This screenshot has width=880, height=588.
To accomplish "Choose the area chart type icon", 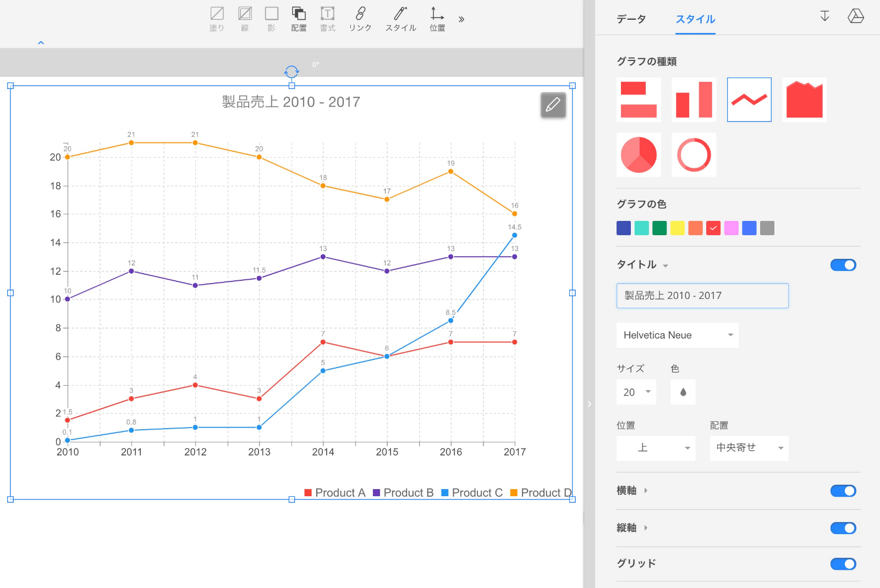I will 804,99.
